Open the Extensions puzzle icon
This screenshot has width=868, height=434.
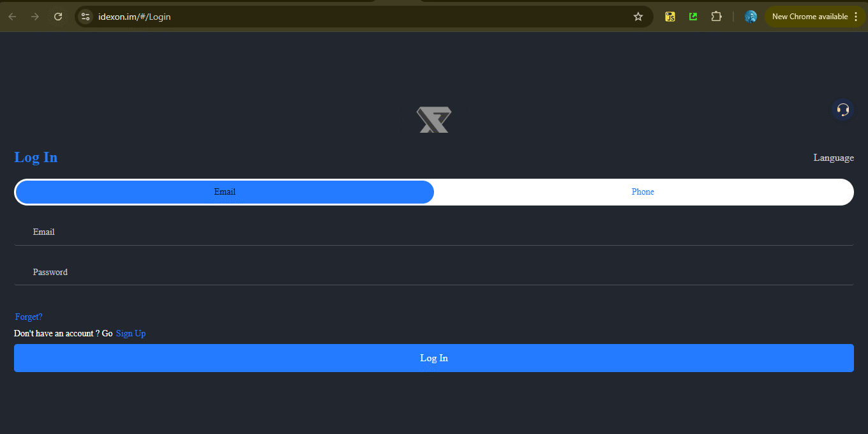717,17
